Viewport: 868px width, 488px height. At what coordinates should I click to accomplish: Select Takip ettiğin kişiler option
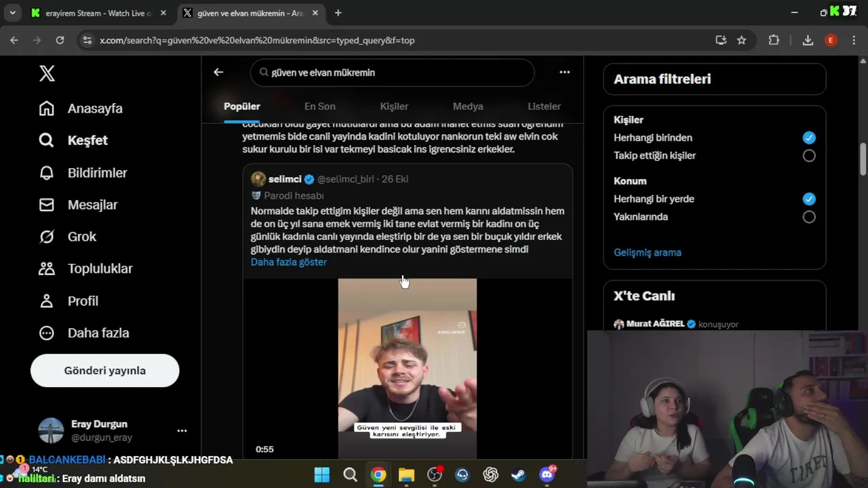tap(809, 155)
